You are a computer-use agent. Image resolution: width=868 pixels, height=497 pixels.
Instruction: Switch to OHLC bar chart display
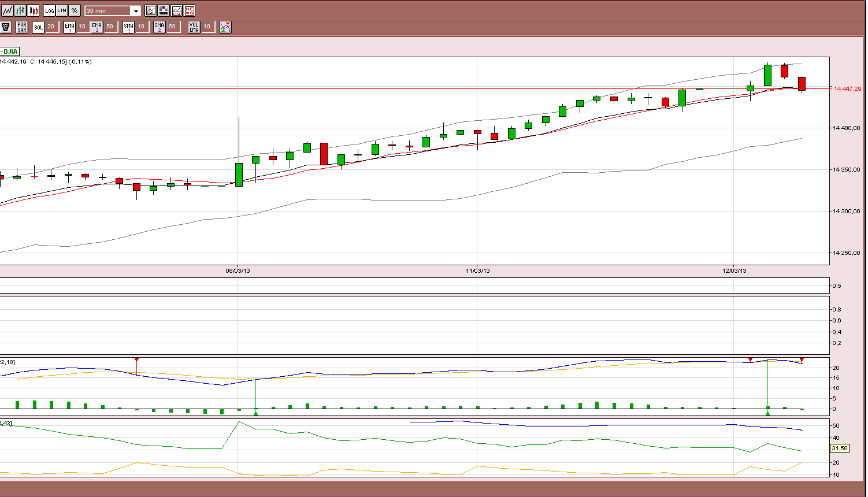[x=20, y=10]
